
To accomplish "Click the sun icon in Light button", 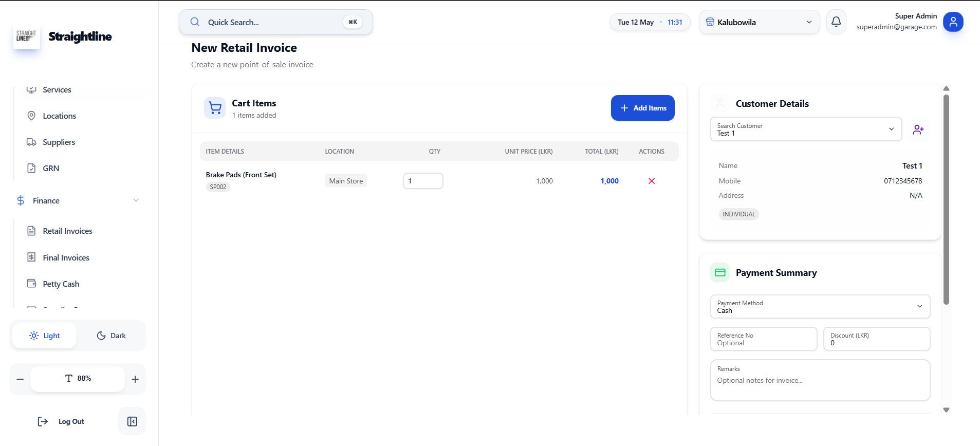I will [34, 336].
